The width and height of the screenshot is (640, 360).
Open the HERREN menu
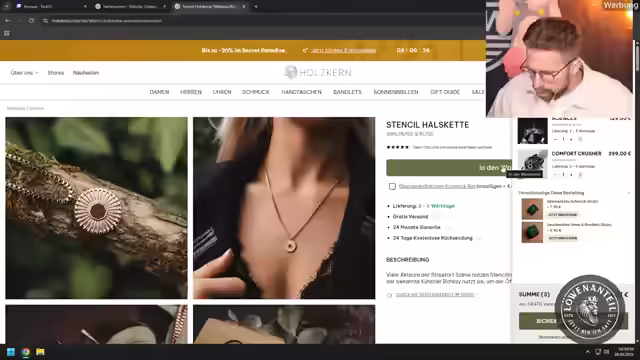(x=191, y=92)
